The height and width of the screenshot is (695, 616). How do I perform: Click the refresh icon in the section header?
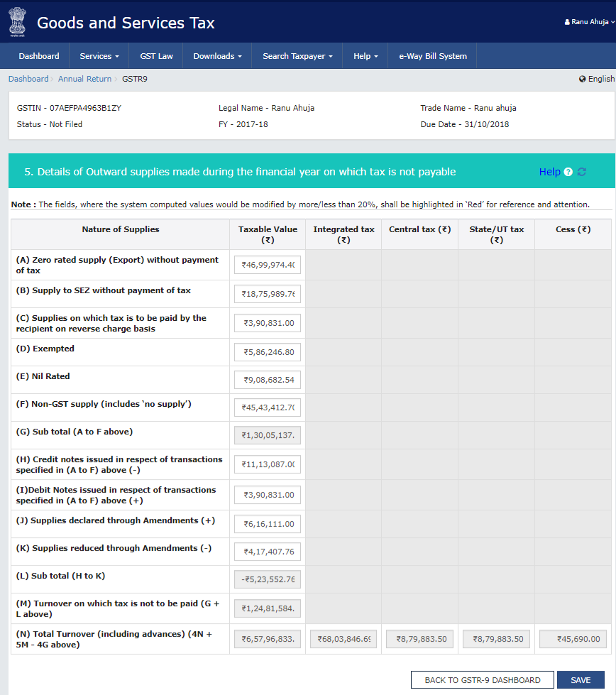pos(583,172)
